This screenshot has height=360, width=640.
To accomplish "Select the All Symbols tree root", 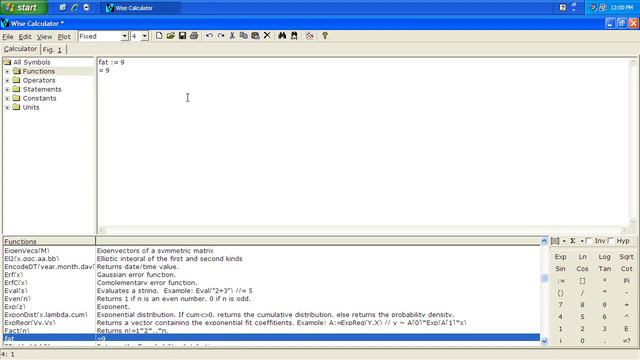I will (x=32, y=62).
